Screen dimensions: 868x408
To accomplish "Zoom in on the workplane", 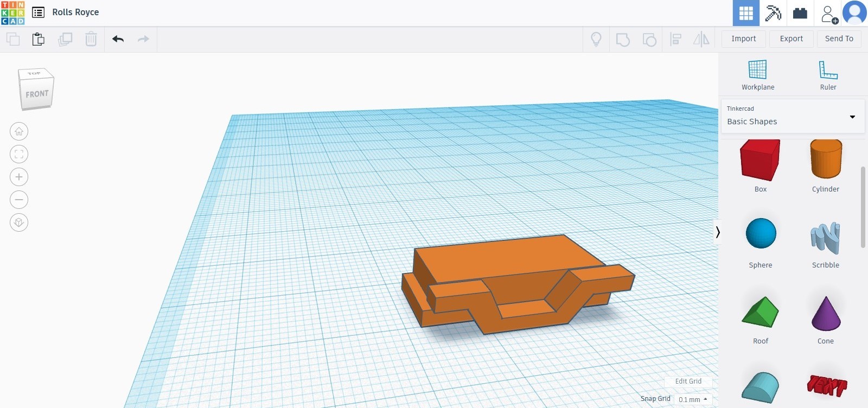I will 19,177.
